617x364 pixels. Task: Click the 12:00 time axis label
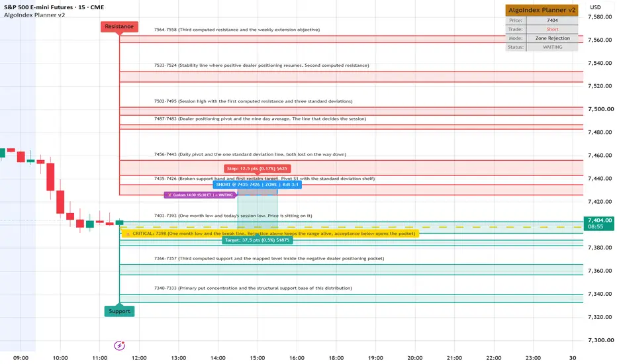point(139,358)
